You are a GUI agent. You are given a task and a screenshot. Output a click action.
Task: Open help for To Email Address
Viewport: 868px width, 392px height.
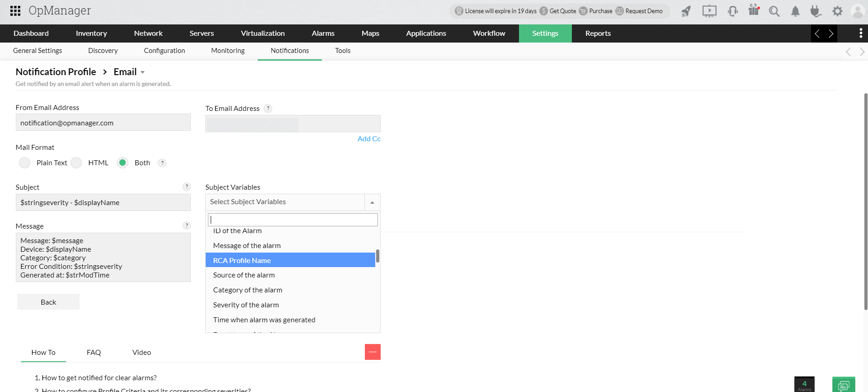pyautogui.click(x=268, y=108)
